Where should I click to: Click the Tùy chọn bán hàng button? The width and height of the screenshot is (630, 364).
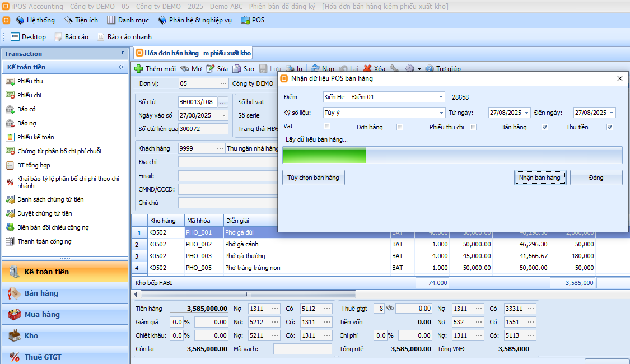click(313, 178)
